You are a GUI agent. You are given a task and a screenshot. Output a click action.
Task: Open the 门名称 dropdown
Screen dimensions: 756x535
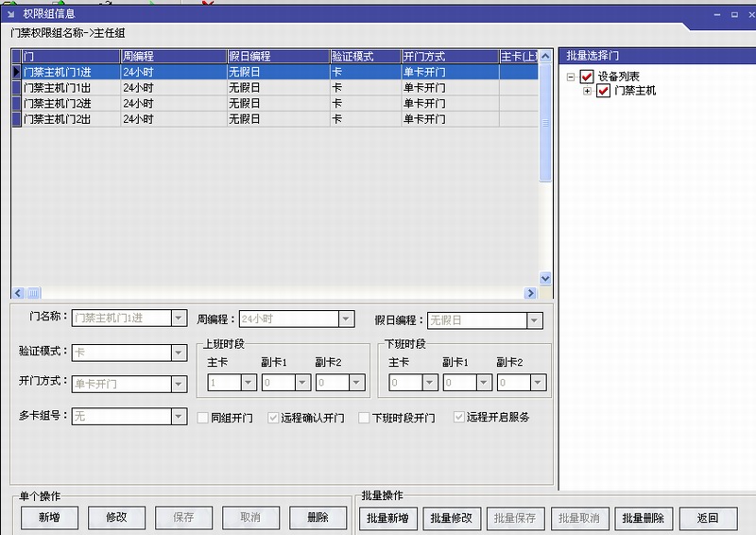[x=179, y=319]
